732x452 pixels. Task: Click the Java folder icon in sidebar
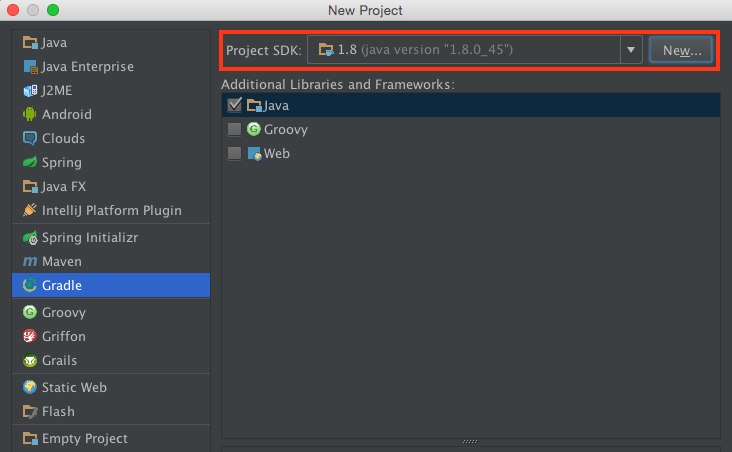[x=30, y=42]
